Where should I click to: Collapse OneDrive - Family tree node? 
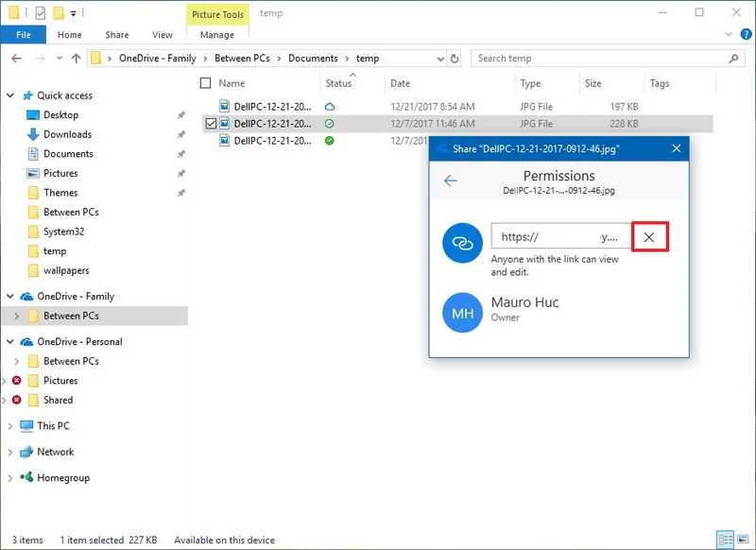10,296
